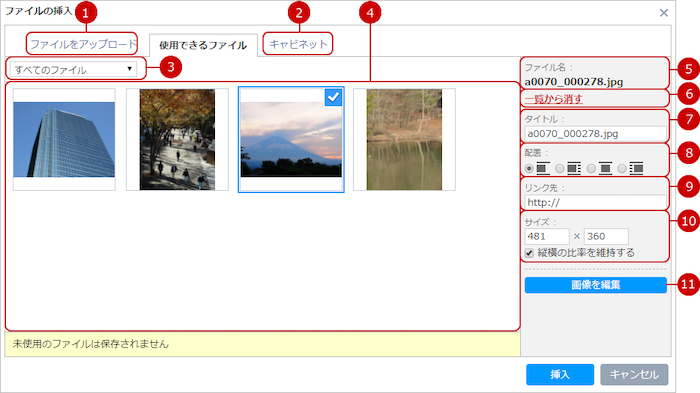The width and height of the screenshot is (700, 393).
Task: Click the centered image layout icon
Action: [x=605, y=168]
